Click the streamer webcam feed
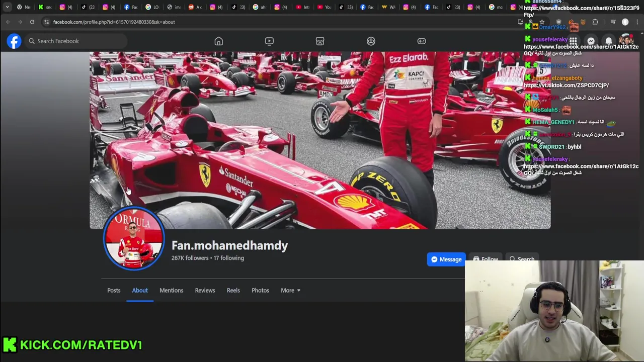 (554, 311)
